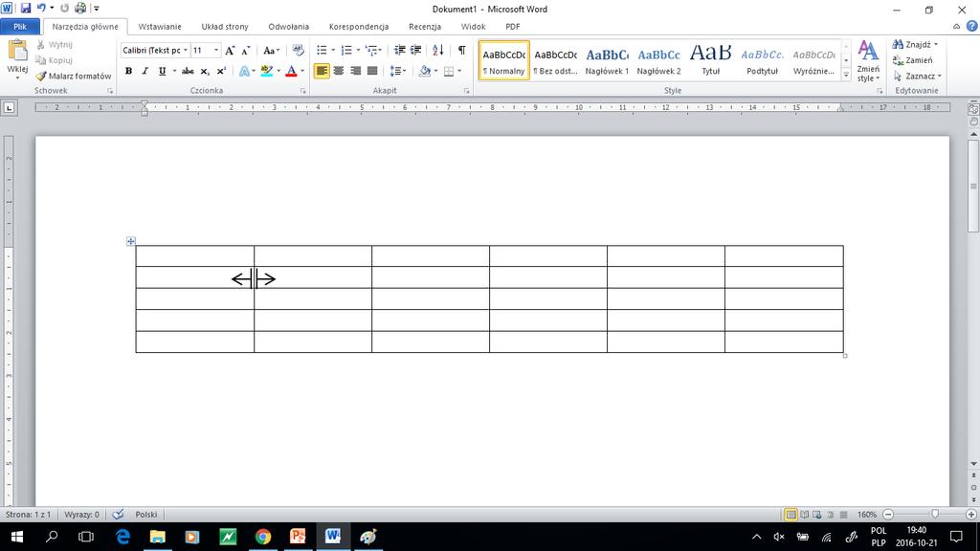
Task: Click the table move handle
Action: pos(130,241)
